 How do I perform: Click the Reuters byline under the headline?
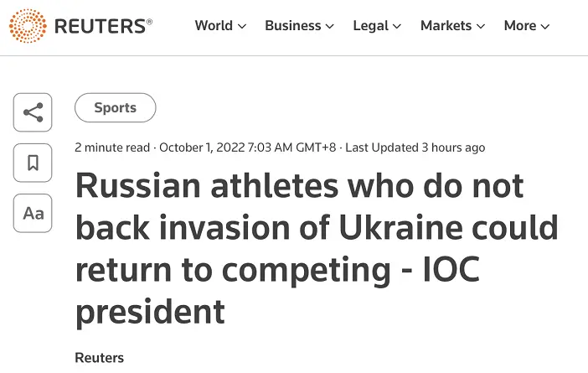click(x=99, y=358)
